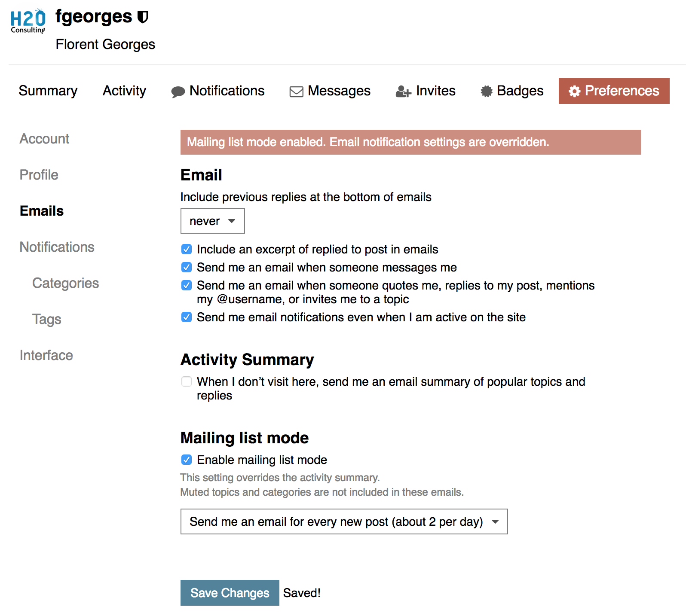Switch to the Activity tab
Image resolution: width=686 pixels, height=616 pixels.
(x=124, y=91)
